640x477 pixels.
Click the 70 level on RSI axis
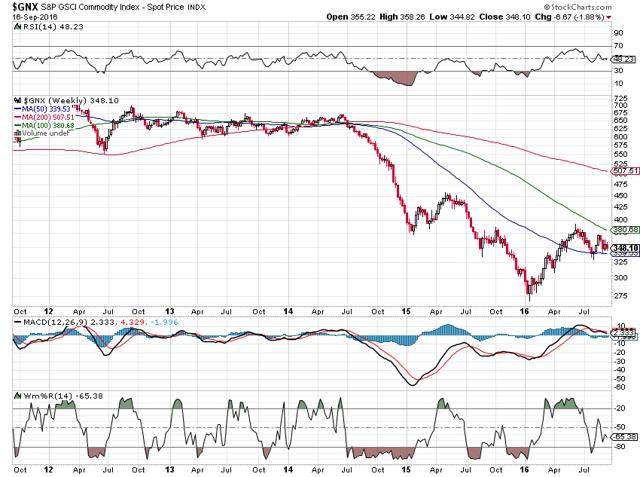coord(618,46)
